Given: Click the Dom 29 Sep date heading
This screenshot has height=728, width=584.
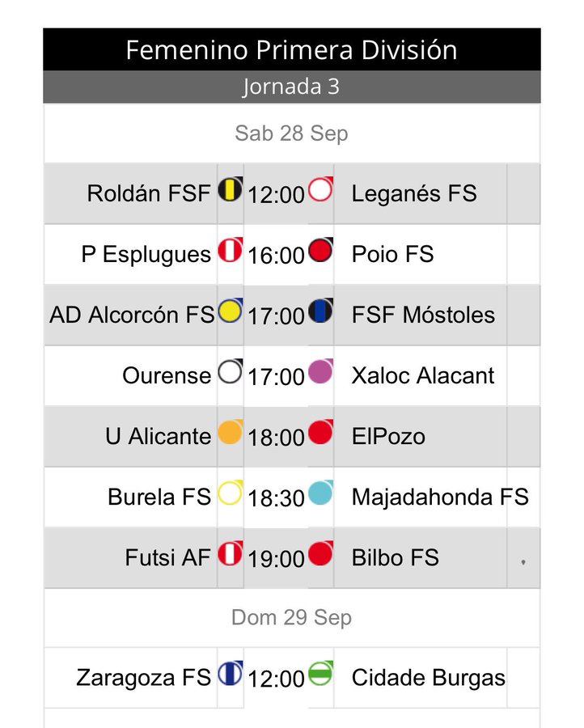Looking at the screenshot, I should 291,618.
